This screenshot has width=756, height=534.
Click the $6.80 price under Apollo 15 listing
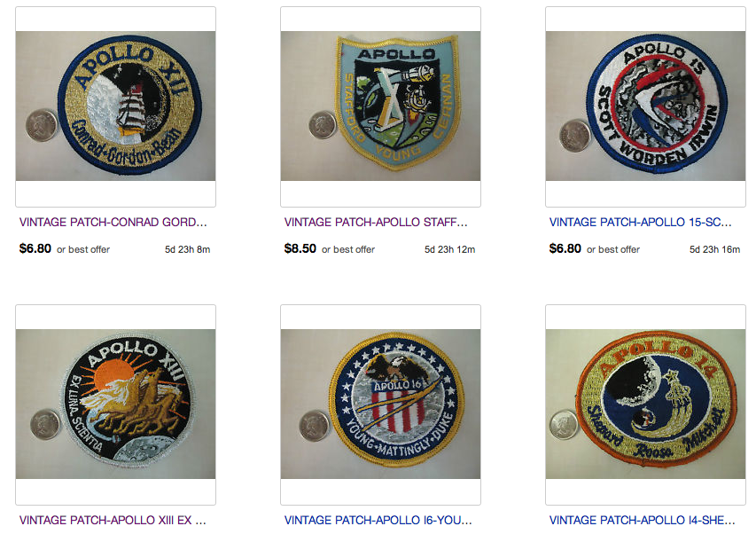pos(565,249)
